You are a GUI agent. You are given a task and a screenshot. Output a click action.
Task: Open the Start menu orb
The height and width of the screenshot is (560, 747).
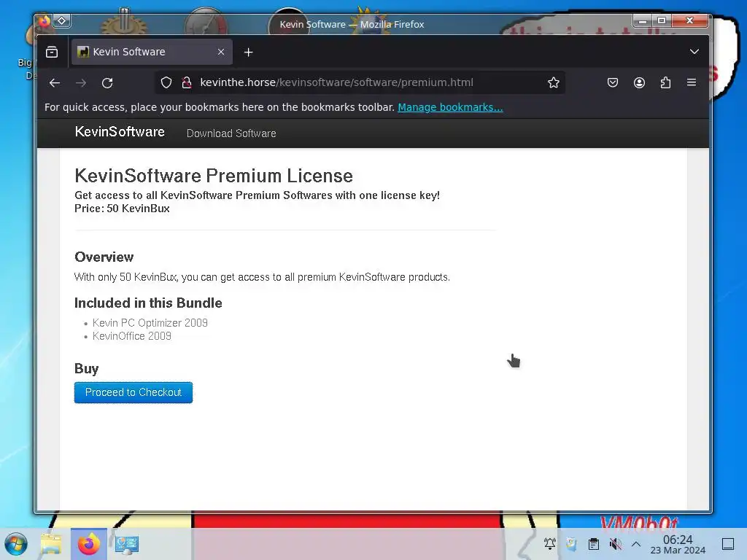[x=16, y=544]
